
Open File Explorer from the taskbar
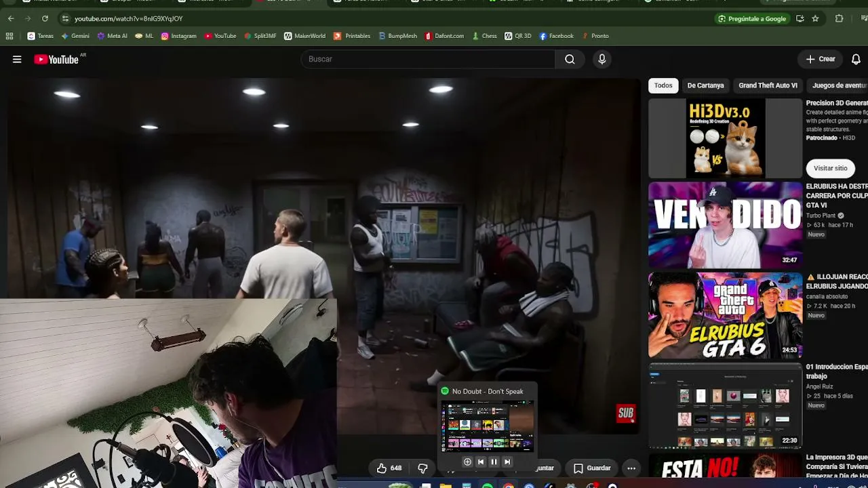coord(446,485)
